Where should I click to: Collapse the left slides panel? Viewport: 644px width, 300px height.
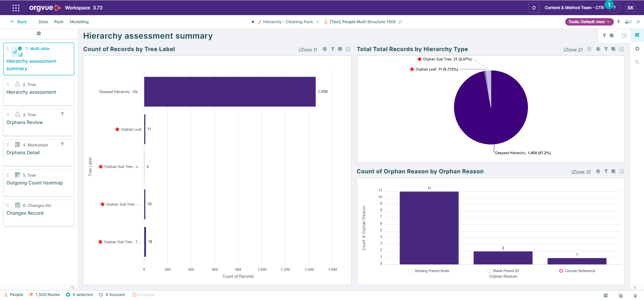click(x=72, y=287)
